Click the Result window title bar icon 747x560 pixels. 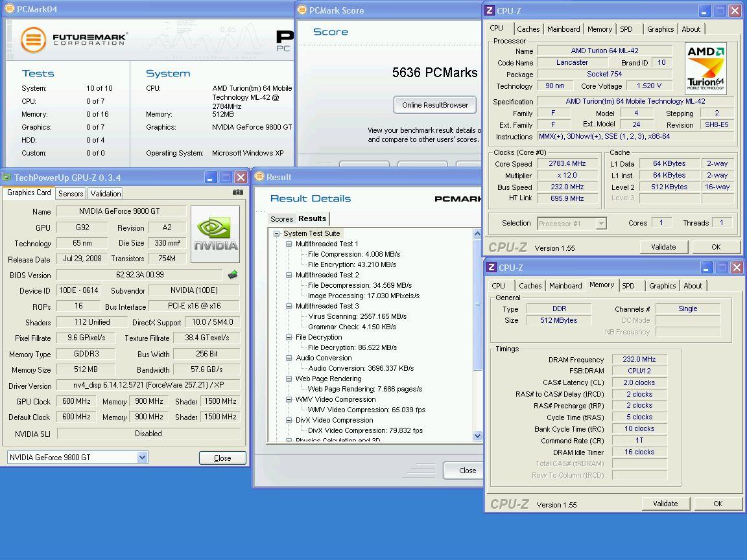[259, 177]
